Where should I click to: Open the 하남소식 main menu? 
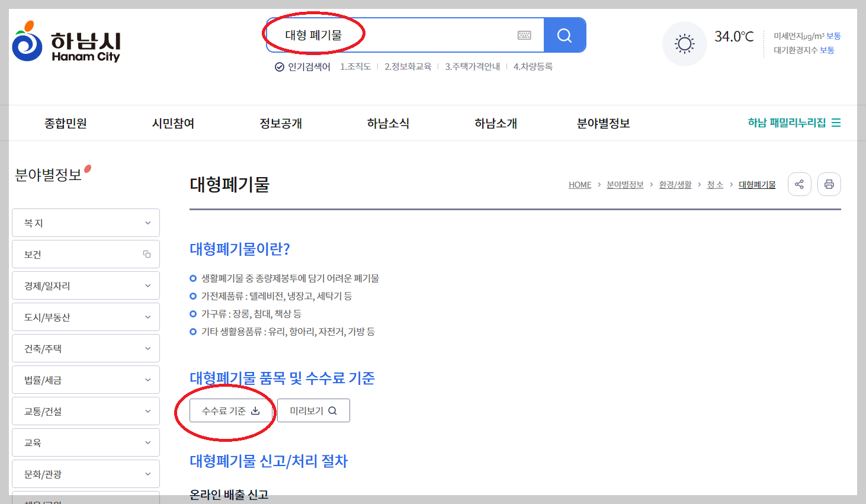click(388, 123)
